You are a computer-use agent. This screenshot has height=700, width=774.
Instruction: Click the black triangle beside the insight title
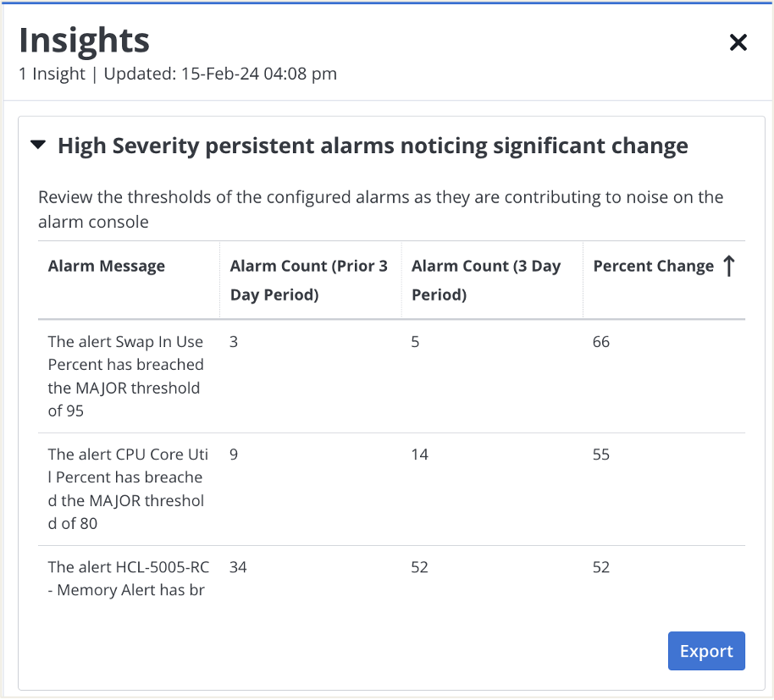coord(37,144)
